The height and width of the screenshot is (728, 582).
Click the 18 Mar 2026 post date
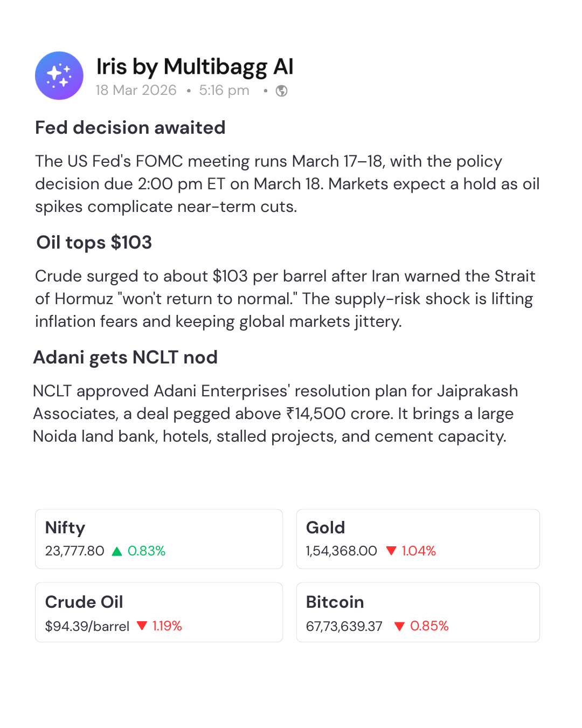tap(136, 90)
